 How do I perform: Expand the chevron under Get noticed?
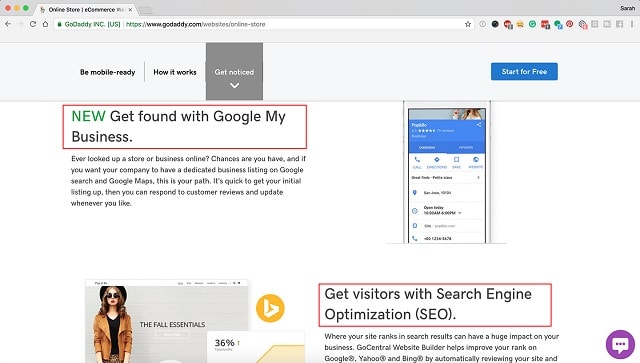(x=234, y=85)
